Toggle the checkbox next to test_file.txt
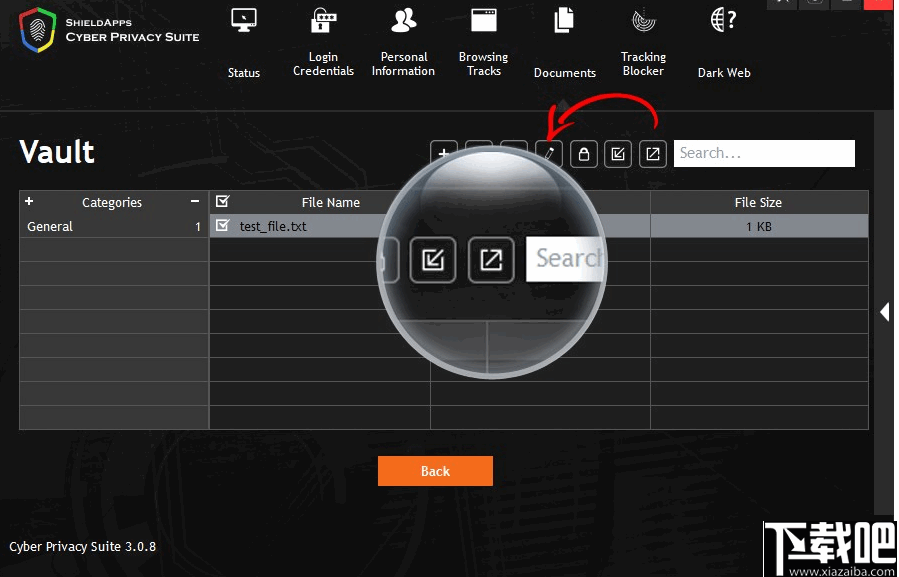Image resolution: width=899 pixels, height=577 pixels. 223,226
